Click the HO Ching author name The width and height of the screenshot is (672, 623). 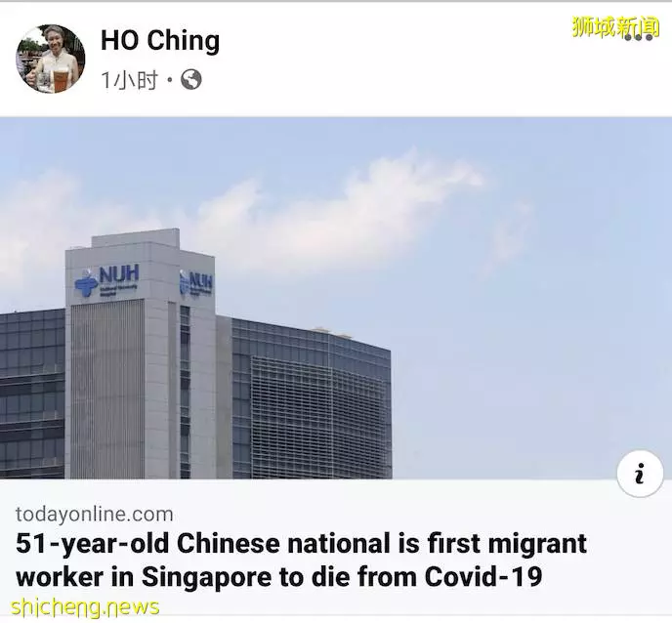160,41
